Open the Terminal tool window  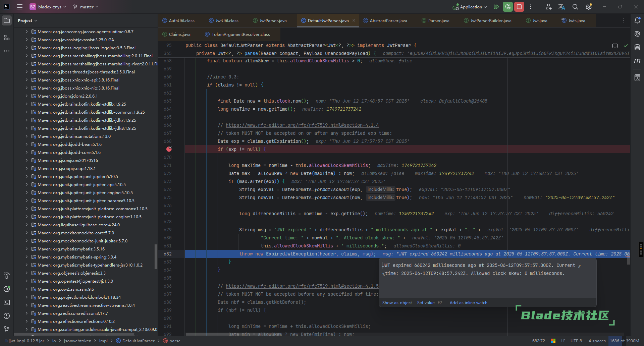pyautogui.click(x=7, y=302)
